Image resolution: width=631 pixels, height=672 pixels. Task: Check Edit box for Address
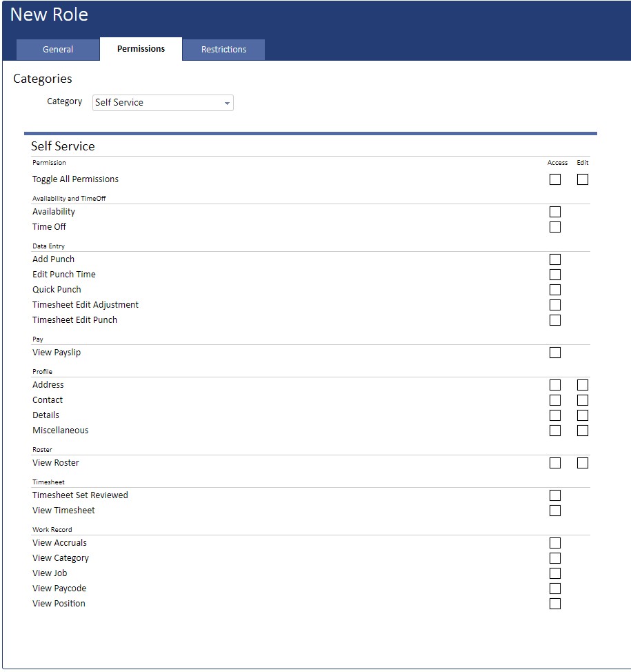coord(582,385)
